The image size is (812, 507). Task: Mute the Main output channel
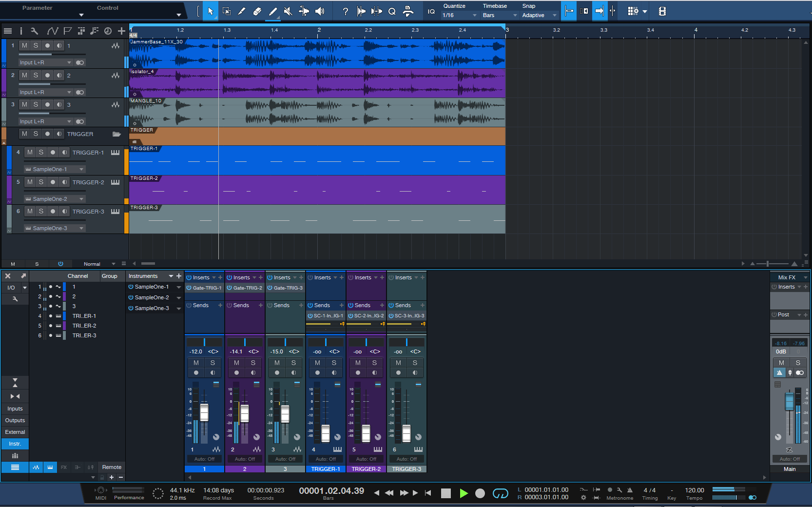[x=781, y=363]
